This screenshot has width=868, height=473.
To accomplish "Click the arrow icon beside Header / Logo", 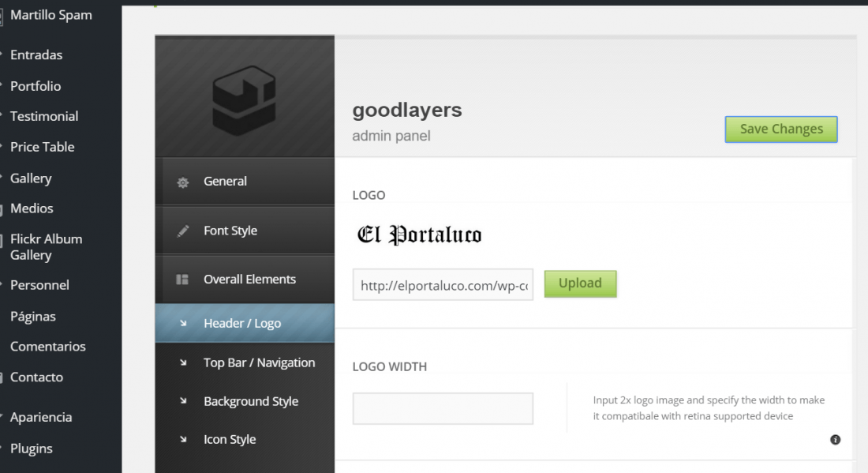I will 183,323.
